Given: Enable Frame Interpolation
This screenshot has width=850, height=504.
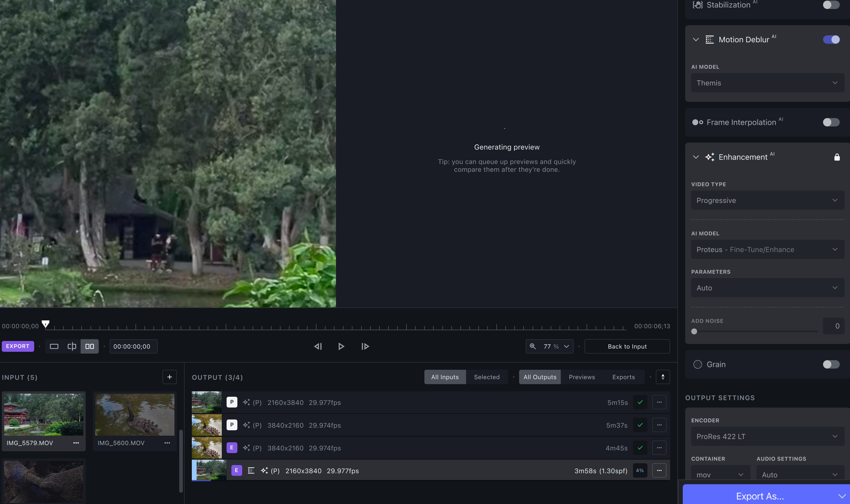Looking at the screenshot, I should point(831,122).
